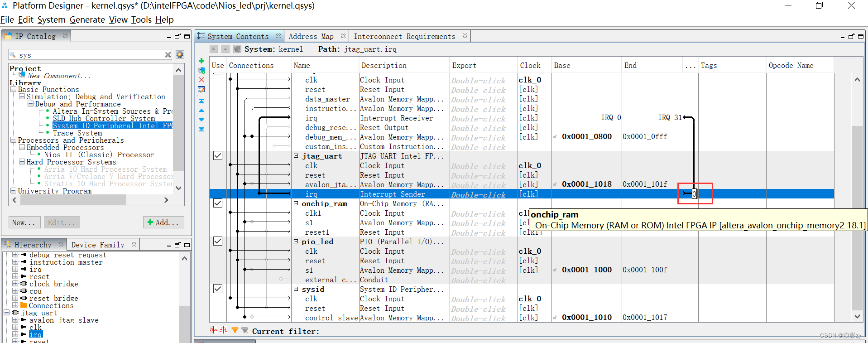Image resolution: width=868 pixels, height=343 pixels.
Task: Move selected component up one position
Action: coord(201,111)
